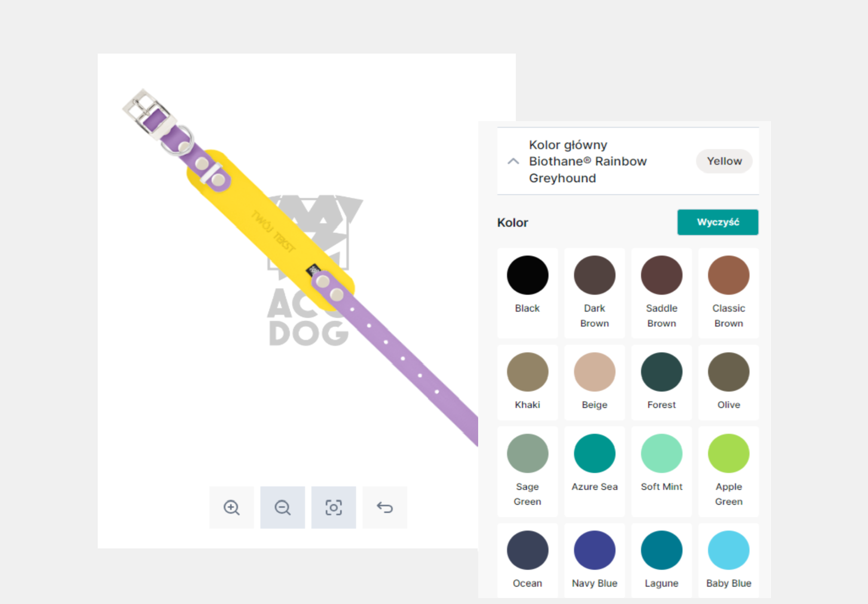Click the center focus view icon
The width and height of the screenshot is (868, 604).
point(334,507)
